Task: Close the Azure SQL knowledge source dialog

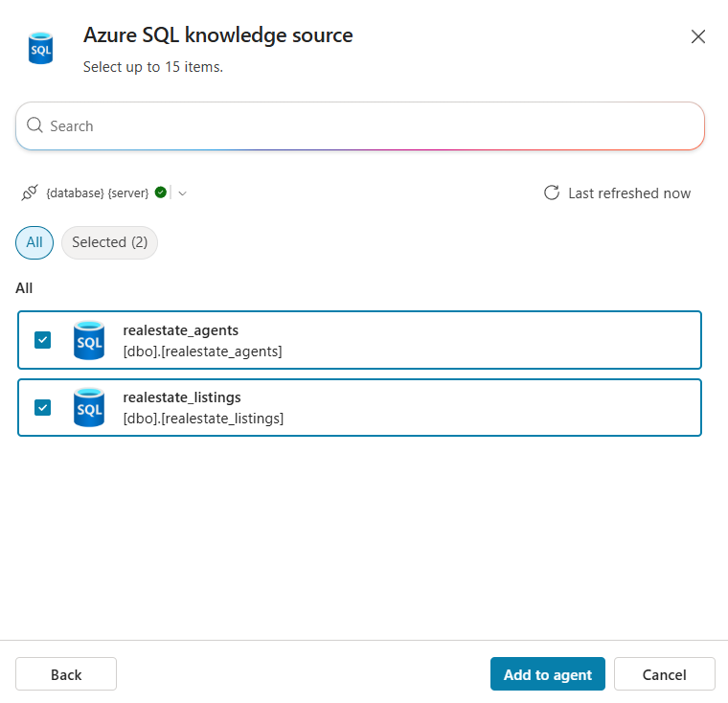Action: [x=698, y=37]
